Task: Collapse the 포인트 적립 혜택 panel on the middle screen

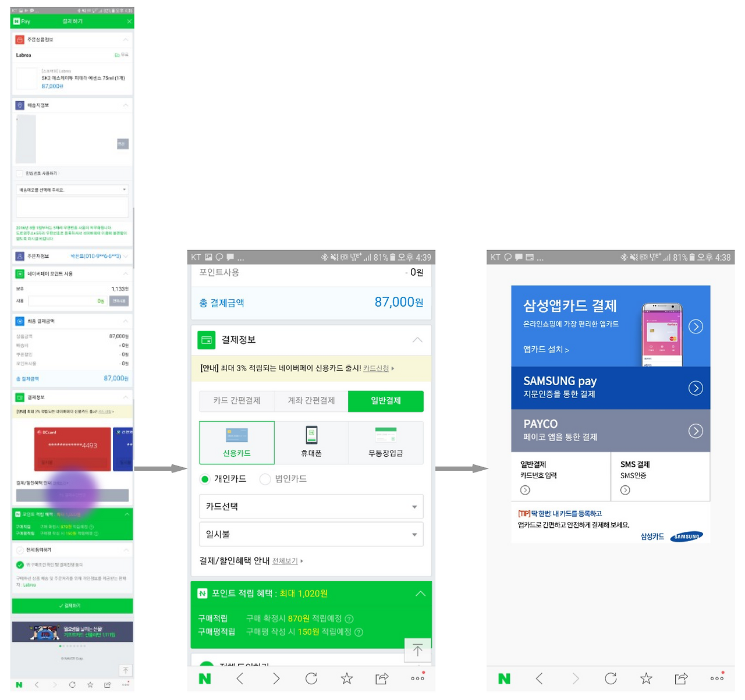Action: tap(420, 594)
